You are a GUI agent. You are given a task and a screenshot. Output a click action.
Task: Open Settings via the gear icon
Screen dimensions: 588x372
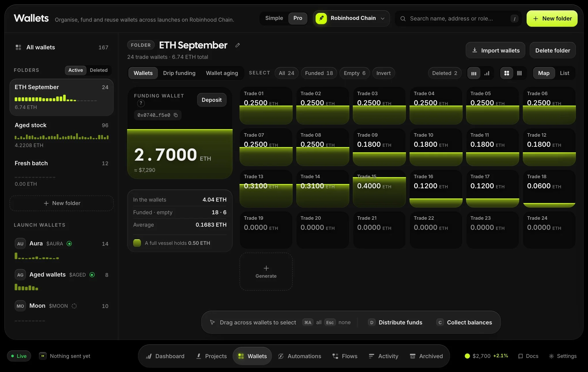click(x=551, y=356)
